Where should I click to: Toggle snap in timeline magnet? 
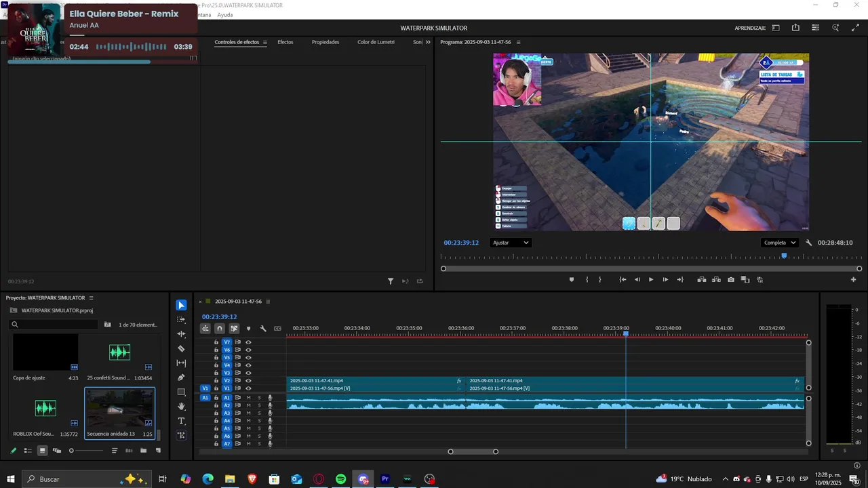pos(219,329)
